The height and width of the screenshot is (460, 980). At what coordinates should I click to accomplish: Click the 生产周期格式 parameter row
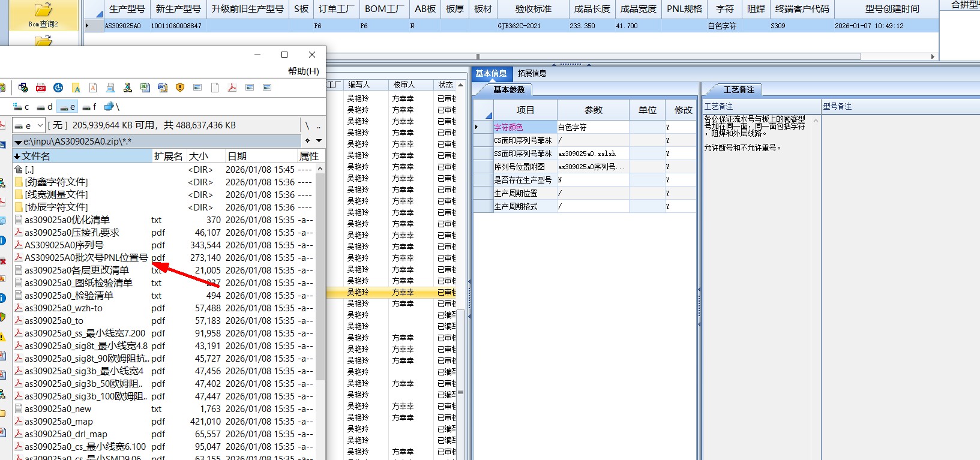(x=585, y=206)
